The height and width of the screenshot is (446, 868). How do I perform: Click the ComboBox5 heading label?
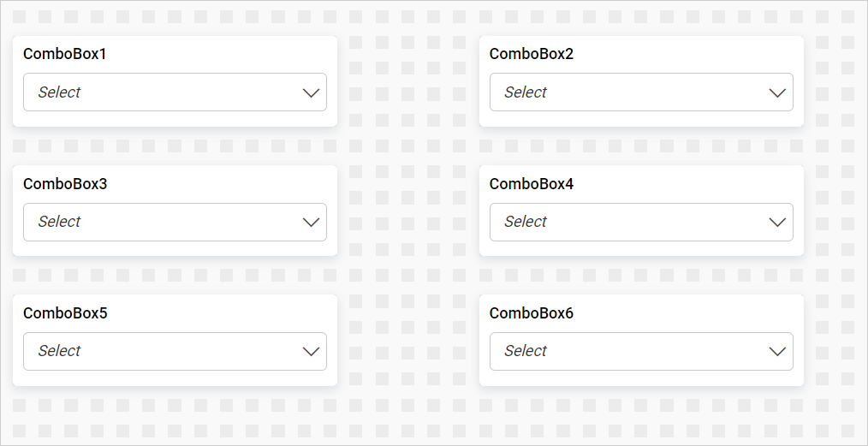point(65,313)
